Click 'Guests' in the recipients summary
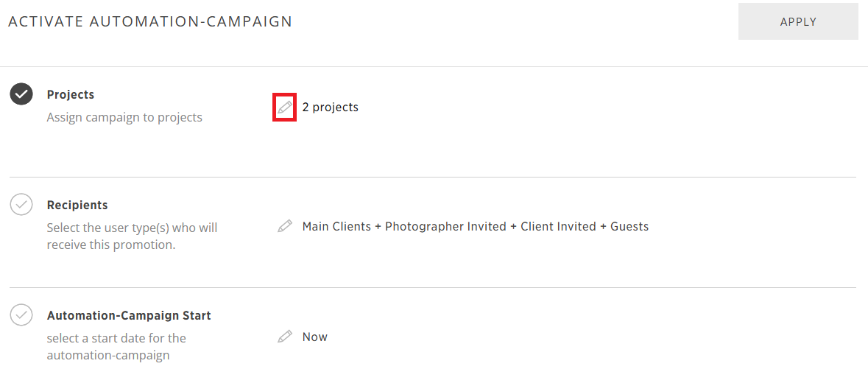This screenshot has width=868, height=369. [x=629, y=227]
